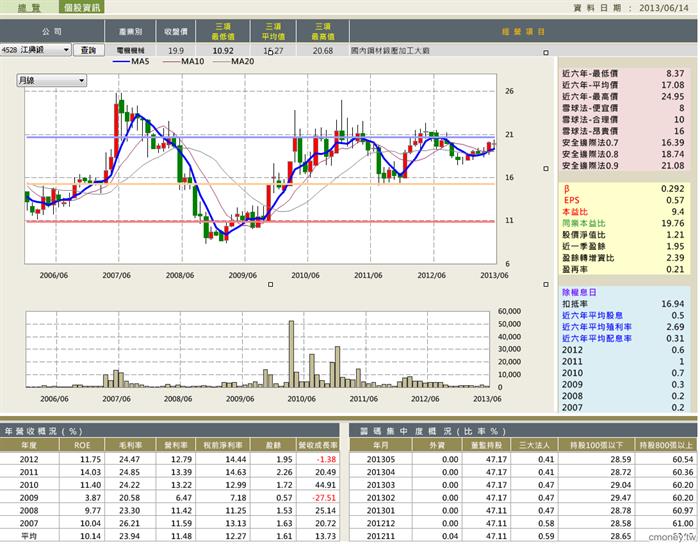The image size is (700, 544).
Task: Open the 個股資訊 tab
Action: 81,7
